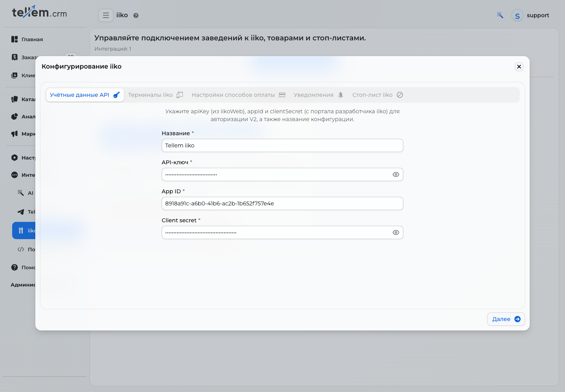Open the Терминалы iiko tab

tap(155, 95)
